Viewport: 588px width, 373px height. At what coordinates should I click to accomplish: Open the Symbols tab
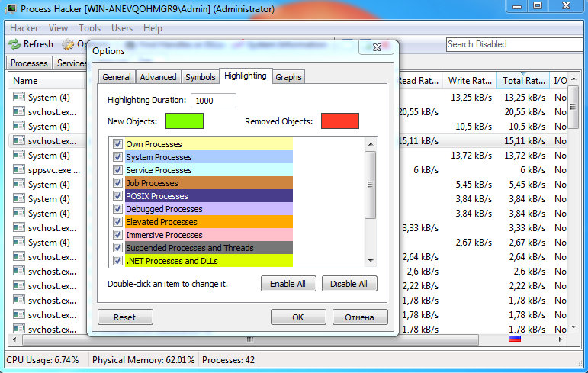[201, 77]
